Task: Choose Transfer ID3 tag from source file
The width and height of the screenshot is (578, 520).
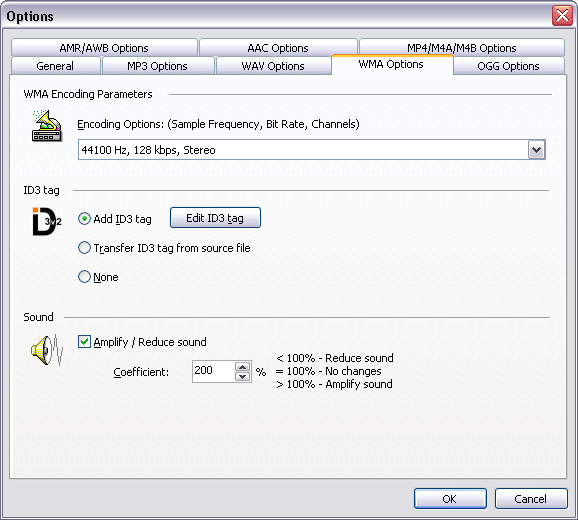Action: pos(84,248)
